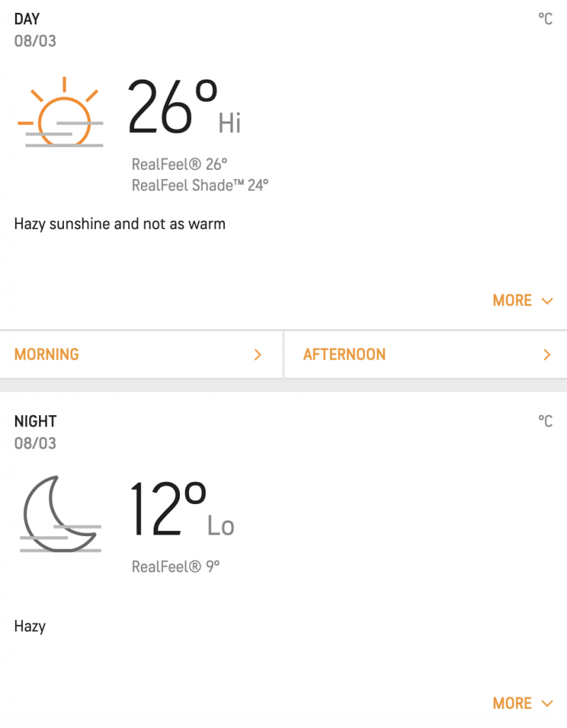
Task: Click the arrow beside AFTERNOON
Action: tap(547, 355)
